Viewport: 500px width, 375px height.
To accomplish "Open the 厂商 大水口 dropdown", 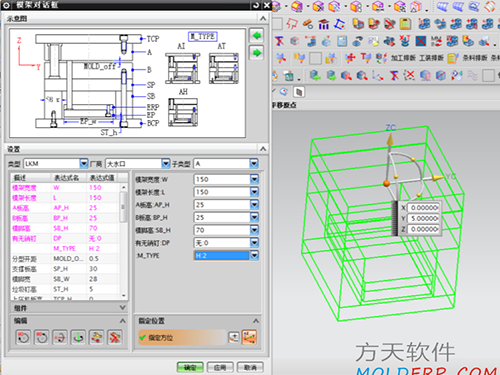I will pyautogui.click(x=166, y=163).
